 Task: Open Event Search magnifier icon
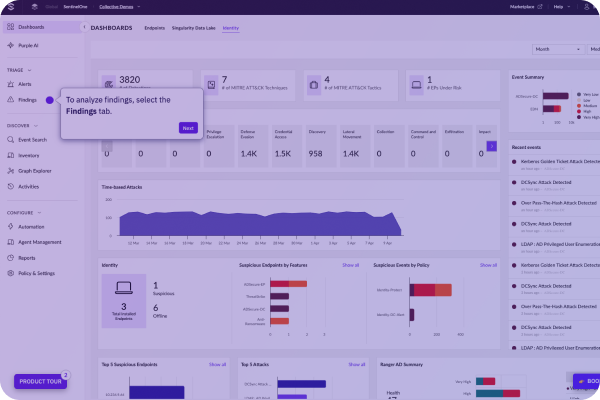coord(9,140)
